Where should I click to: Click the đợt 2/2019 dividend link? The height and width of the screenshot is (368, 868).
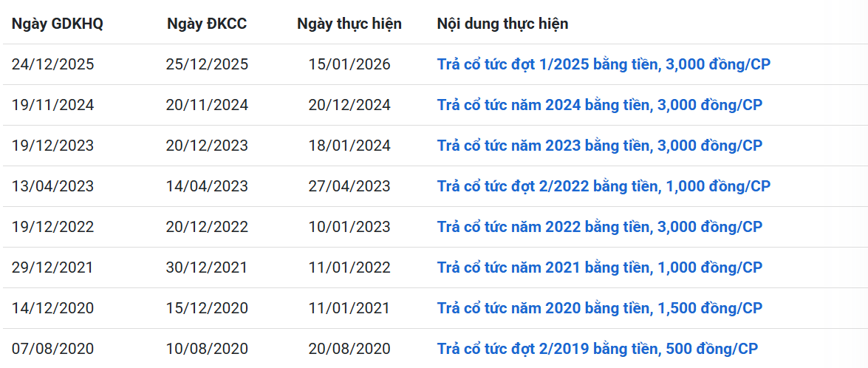tap(597, 349)
